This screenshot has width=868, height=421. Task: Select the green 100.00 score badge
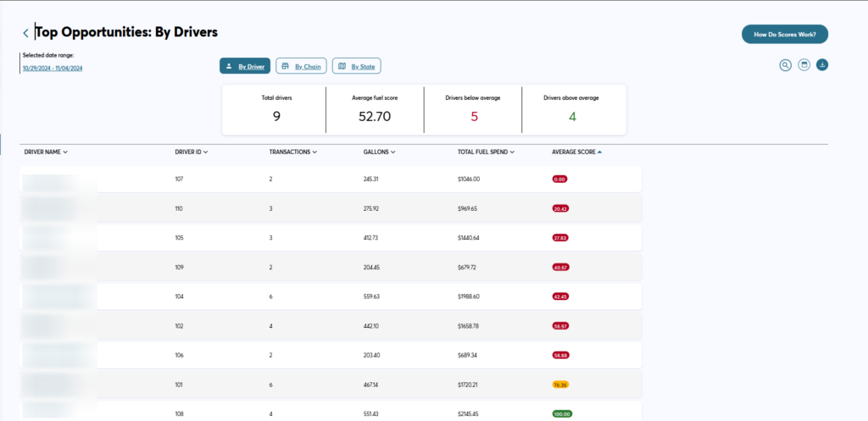[x=562, y=414]
